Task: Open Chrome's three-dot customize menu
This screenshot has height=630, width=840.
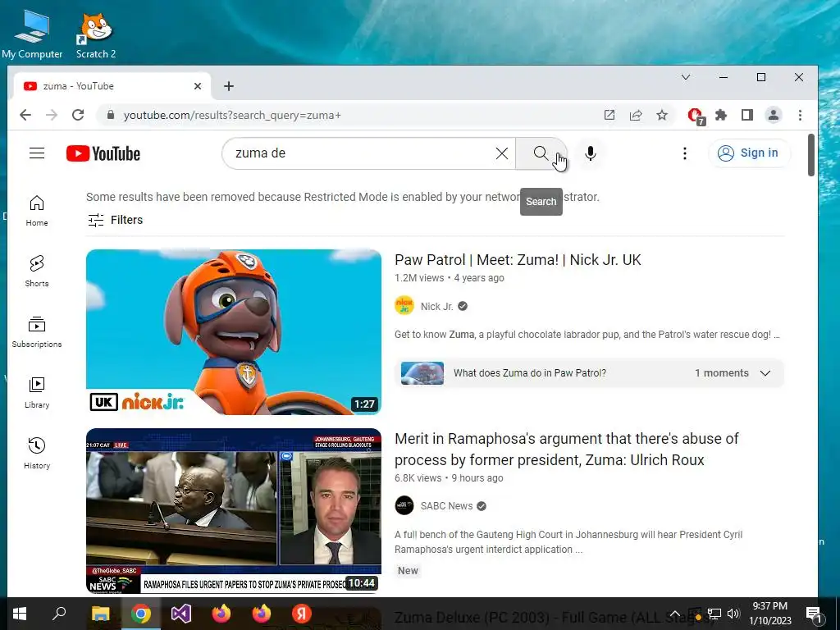Action: point(800,115)
